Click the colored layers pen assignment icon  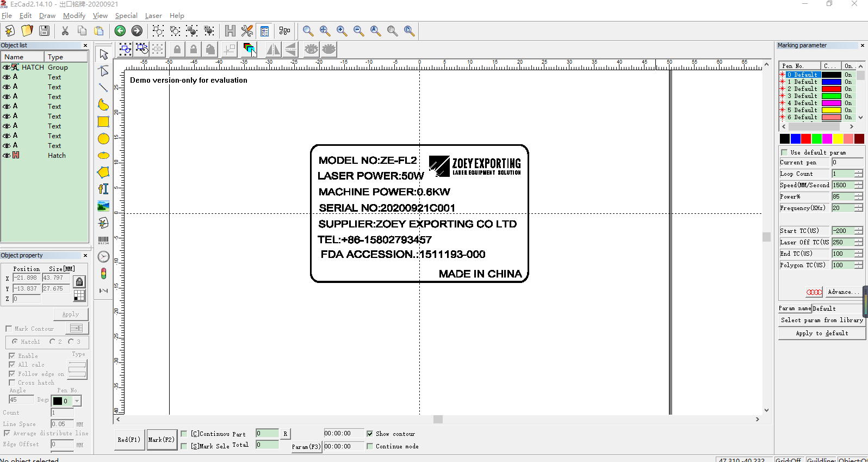[x=249, y=50]
